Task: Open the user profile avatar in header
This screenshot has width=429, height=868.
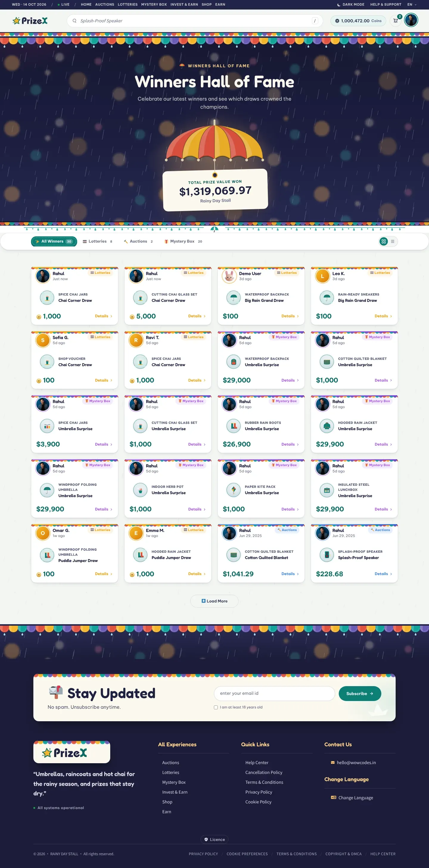Action: [411, 20]
